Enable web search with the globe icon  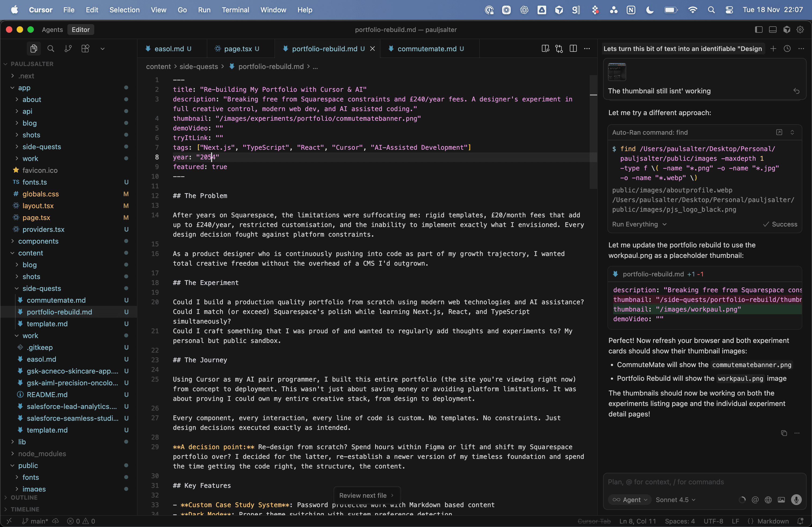[x=768, y=500]
